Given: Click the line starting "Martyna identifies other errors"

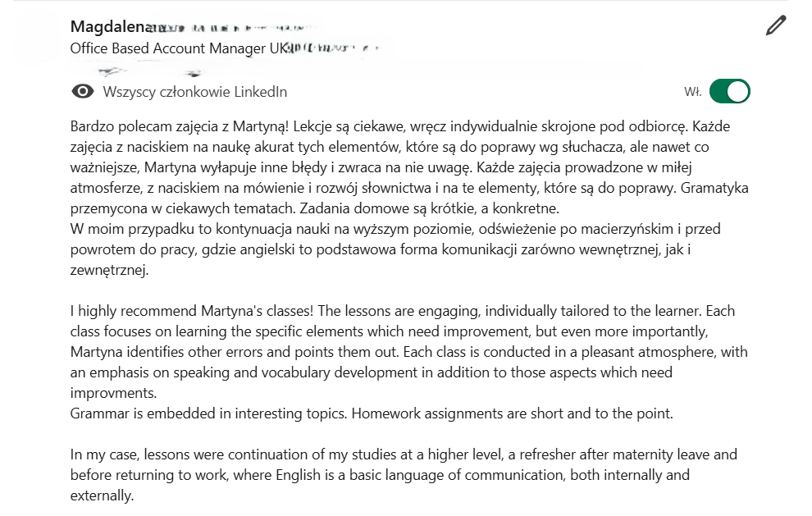Looking at the screenshot, I should [408, 352].
